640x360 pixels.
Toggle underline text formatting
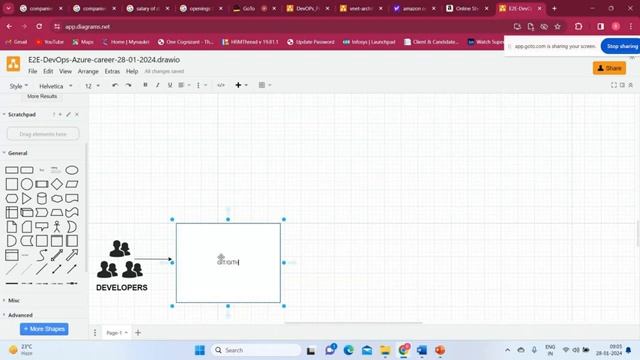coord(170,85)
